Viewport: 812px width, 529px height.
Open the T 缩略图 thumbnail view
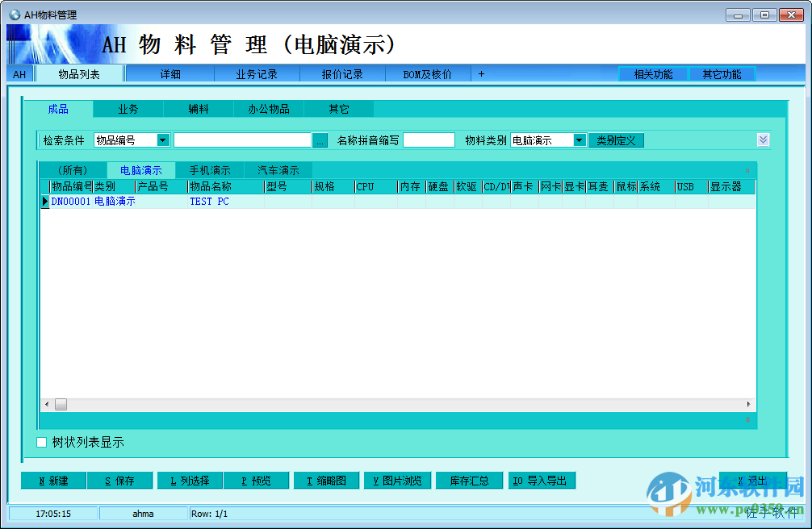[x=326, y=480]
